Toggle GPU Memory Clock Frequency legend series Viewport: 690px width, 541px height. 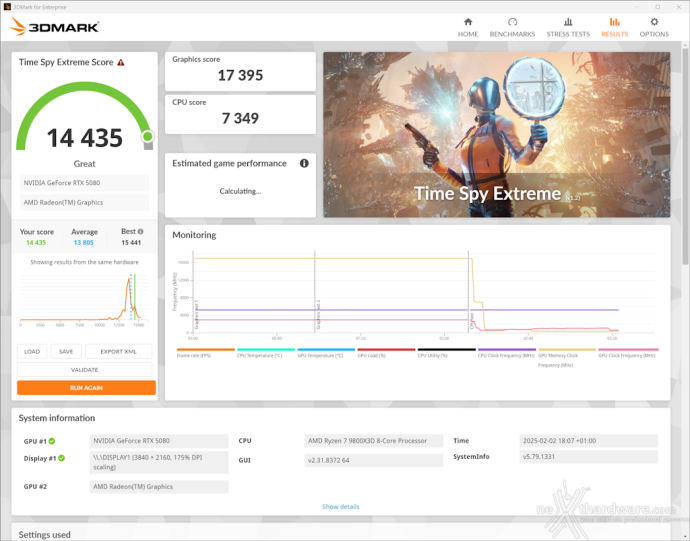pyautogui.click(x=567, y=357)
